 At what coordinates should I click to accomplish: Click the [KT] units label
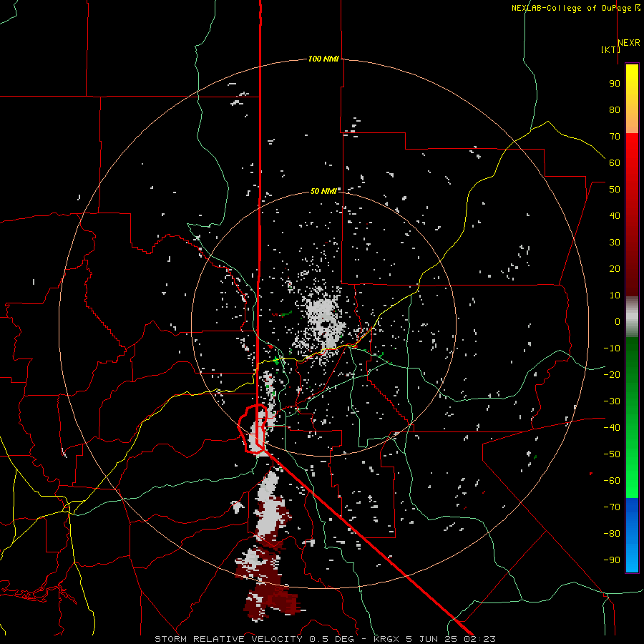pyautogui.click(x=611, y=49)
